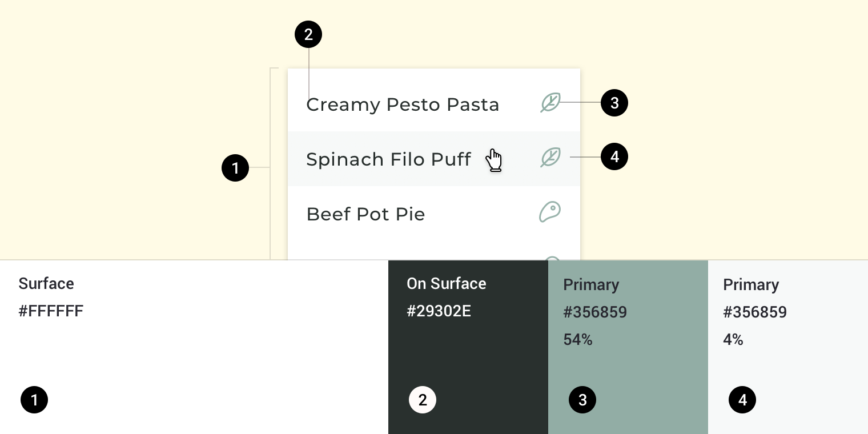This screenshot has height=434, width=868.
Task: Click the hand cursor over Spinach Filo Puff
Action: click(493, 160)
